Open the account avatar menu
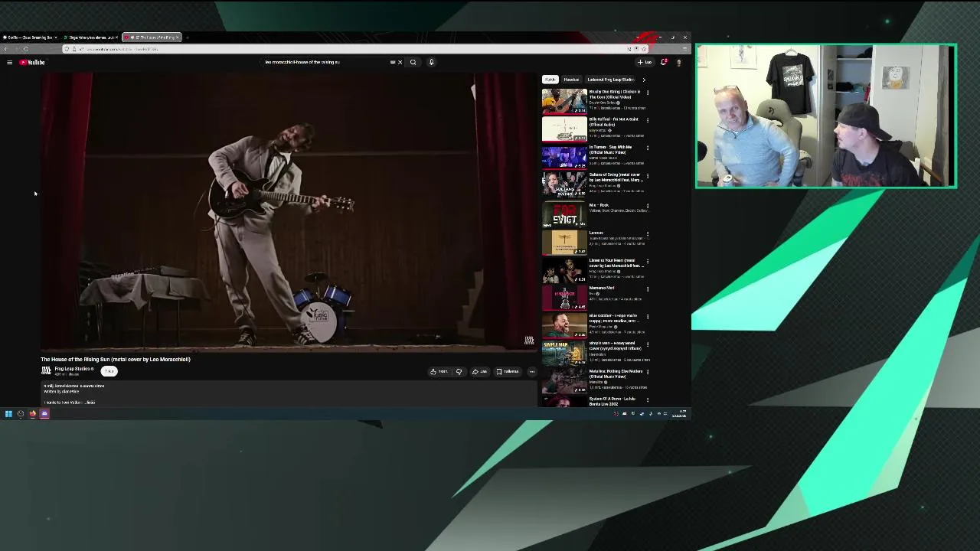This screenshot has width=980, height=551. tap(678, 62)
